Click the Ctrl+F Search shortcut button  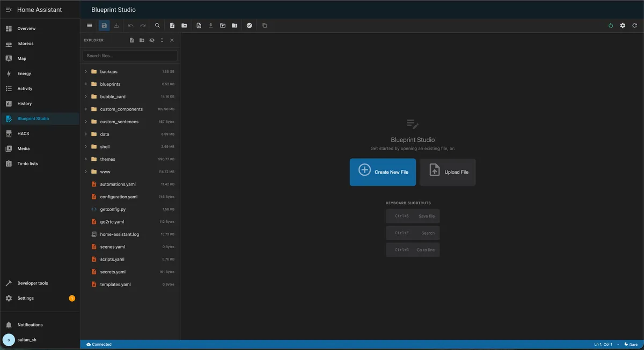pos(413,233)
